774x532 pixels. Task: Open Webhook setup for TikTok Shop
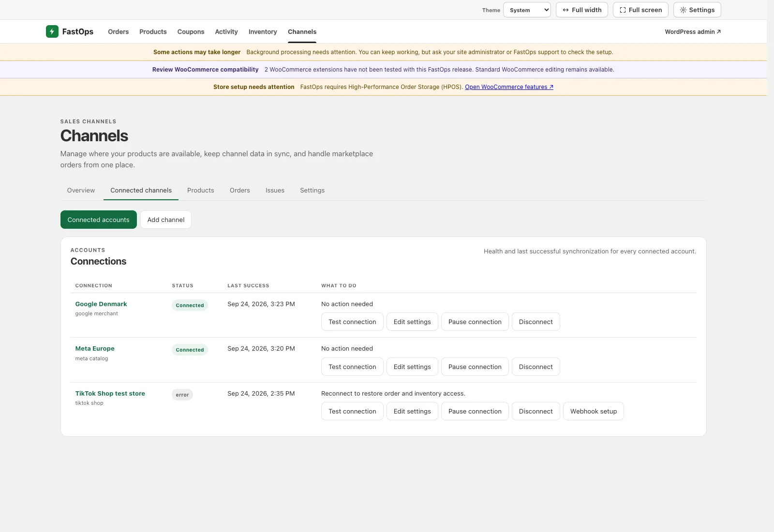594,411
